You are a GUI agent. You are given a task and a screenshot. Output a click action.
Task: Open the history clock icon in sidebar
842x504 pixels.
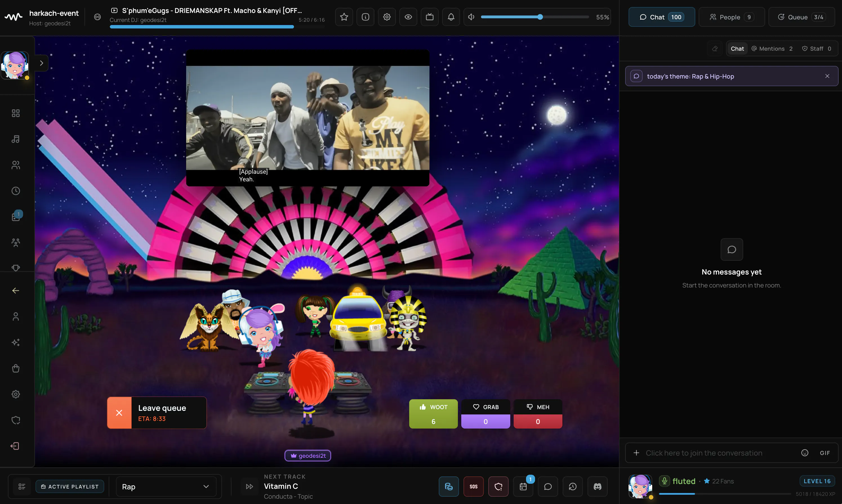click(x=15, y=191)
